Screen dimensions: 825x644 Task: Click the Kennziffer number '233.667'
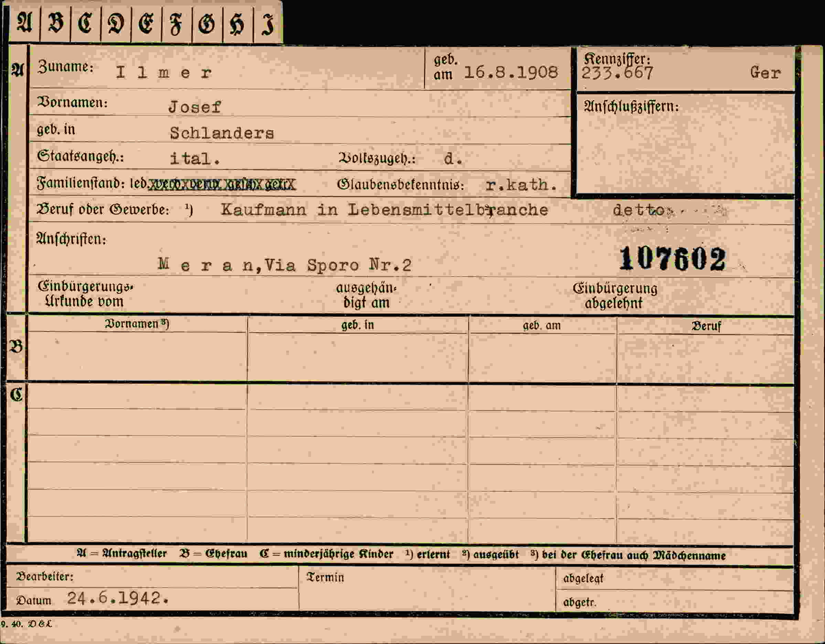pos(617,73)
